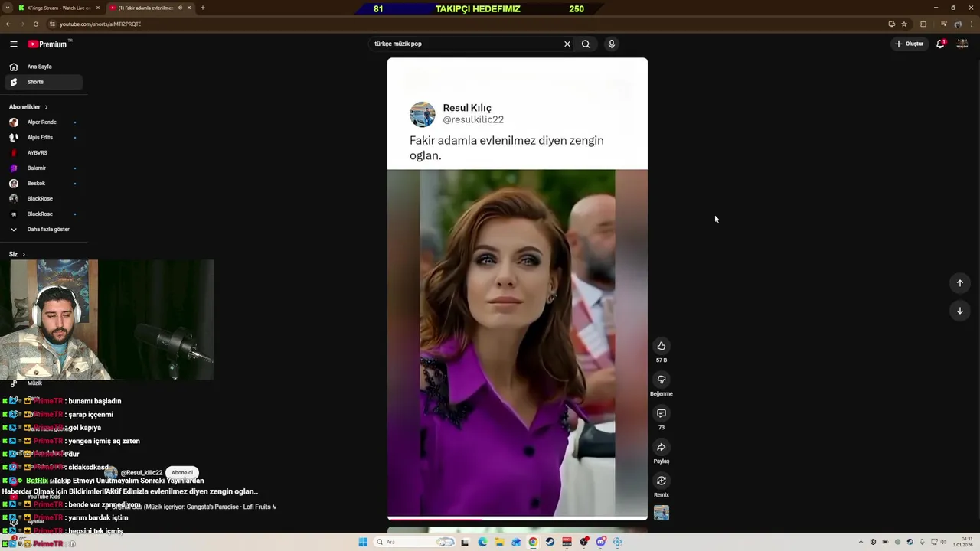Focus the browser address bar URL
Image resolution: width=980 pixels, height=551 pixels.
(x=100, y=24)
